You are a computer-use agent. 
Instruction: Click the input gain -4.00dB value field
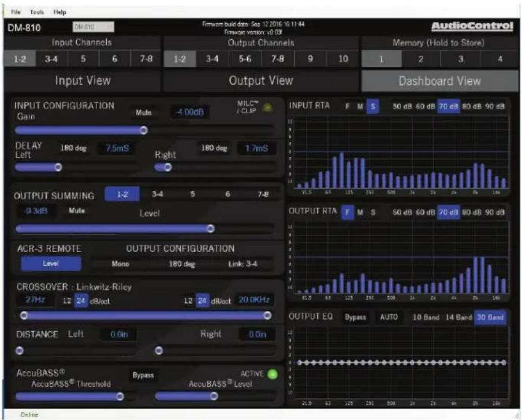point(190,112)
